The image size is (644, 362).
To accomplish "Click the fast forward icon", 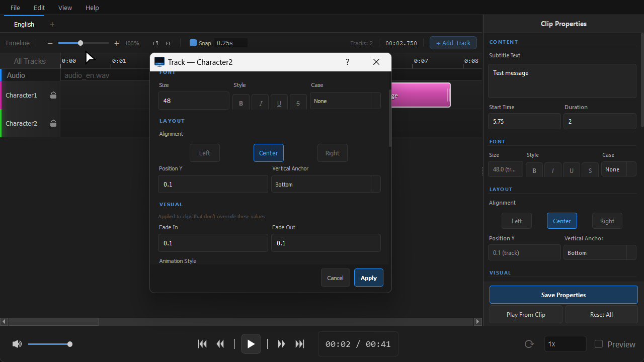I will coord(282,344).
